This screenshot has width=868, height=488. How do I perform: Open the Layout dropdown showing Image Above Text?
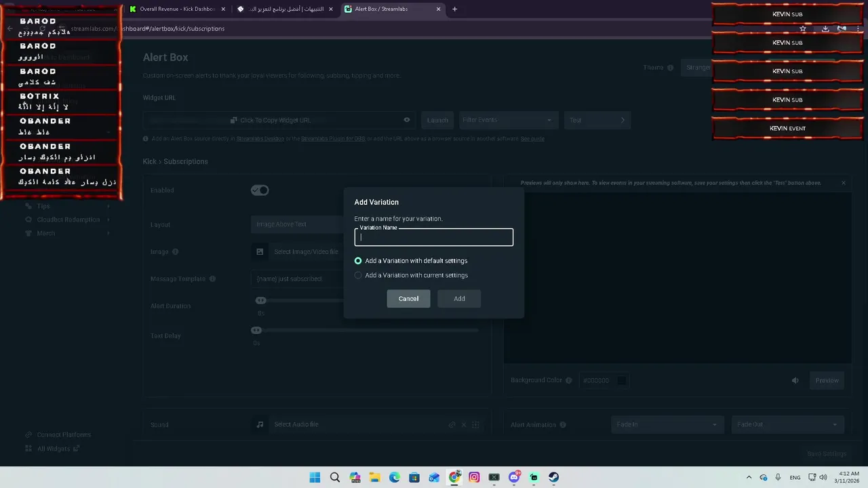298,224
